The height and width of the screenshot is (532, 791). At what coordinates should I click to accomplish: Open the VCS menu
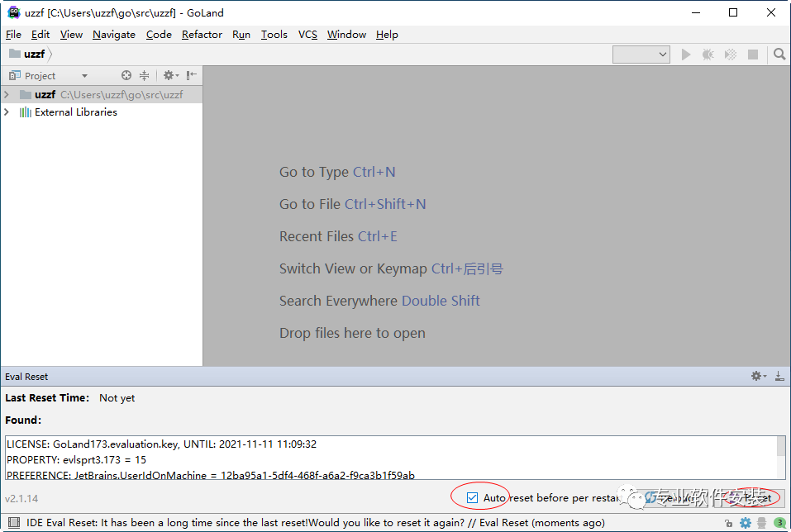pyautogui.click(x=307, y=35)
